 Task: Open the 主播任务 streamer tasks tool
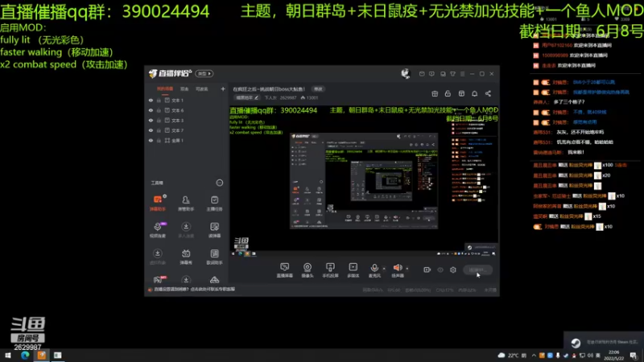point(214,203)
